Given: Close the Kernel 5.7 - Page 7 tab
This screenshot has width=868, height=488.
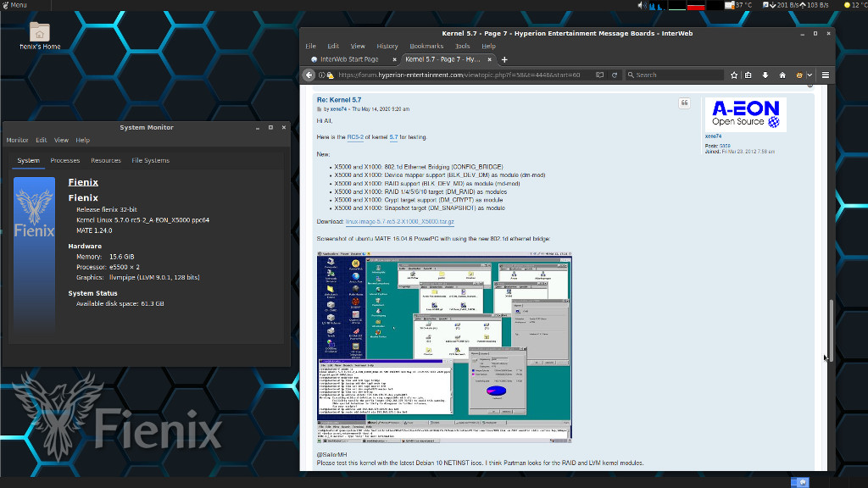Looking at the screenshot, I should click(489, 60).
